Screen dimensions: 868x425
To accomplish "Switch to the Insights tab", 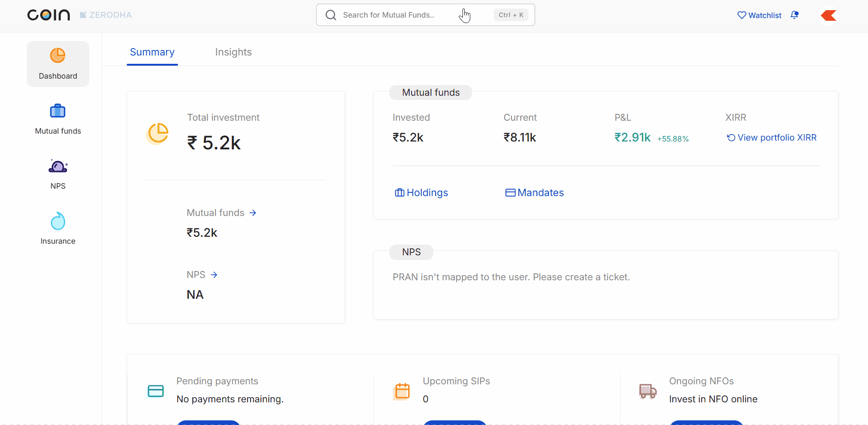I will 233,52.
